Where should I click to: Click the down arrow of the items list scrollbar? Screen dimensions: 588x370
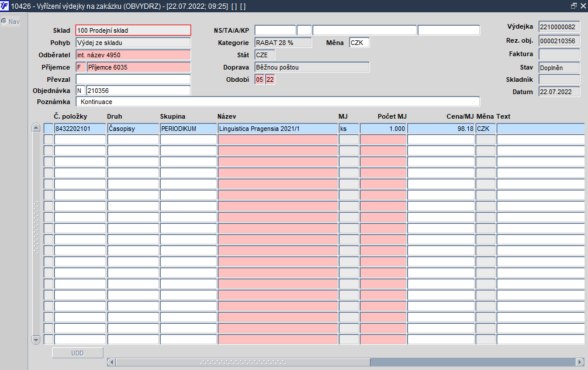pos(36,340)
